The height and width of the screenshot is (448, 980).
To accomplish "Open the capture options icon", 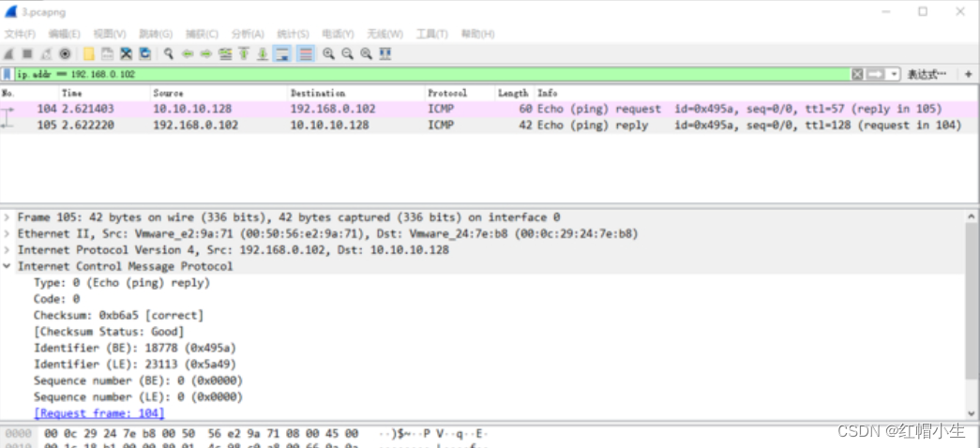I will click(x=65, y=53).
